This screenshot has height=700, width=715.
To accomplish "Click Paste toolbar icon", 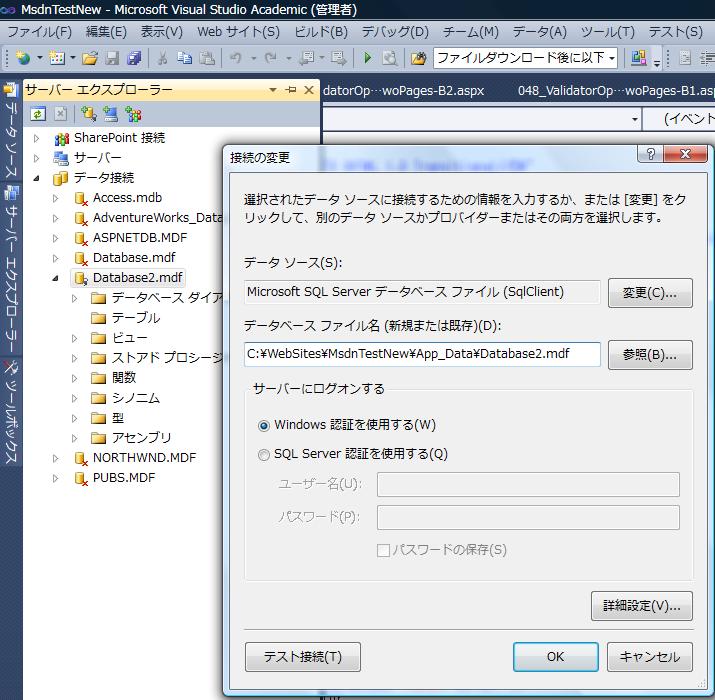I will [x=207, y=58].
